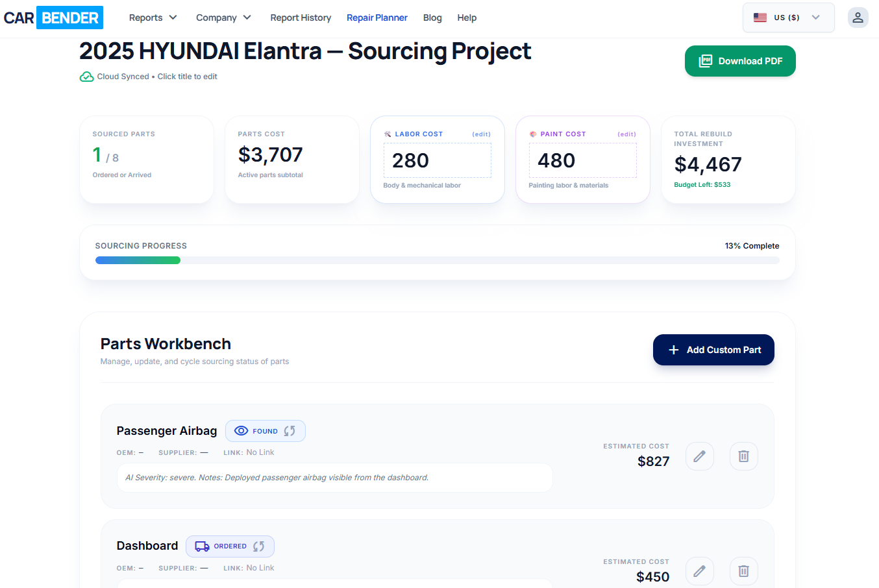Click the cloud synced status icon
The image size is (879, 588).
click(86, 77)
